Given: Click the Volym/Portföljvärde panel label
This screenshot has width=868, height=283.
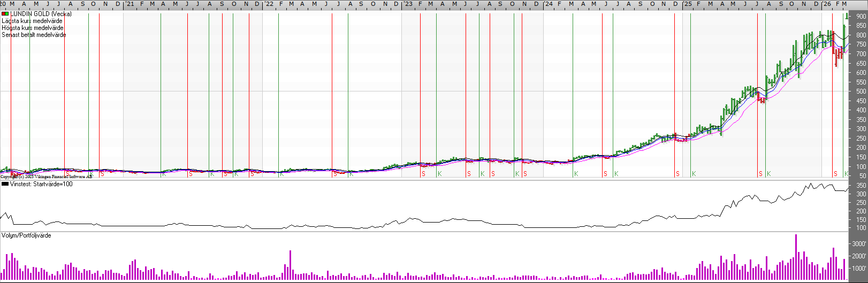Looking at the screenshot, I should point(26,235).
